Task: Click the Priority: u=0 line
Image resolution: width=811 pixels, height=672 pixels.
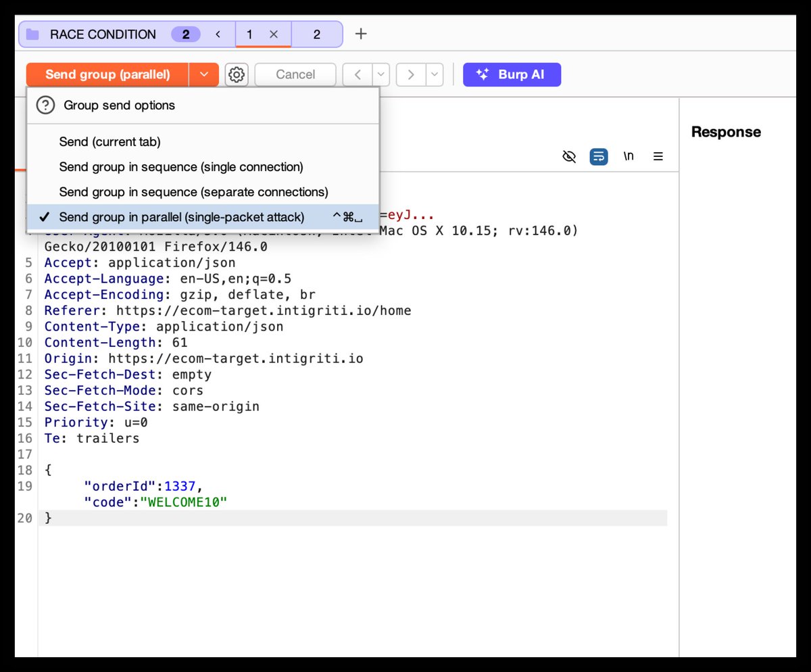Action: pos(96,423)
